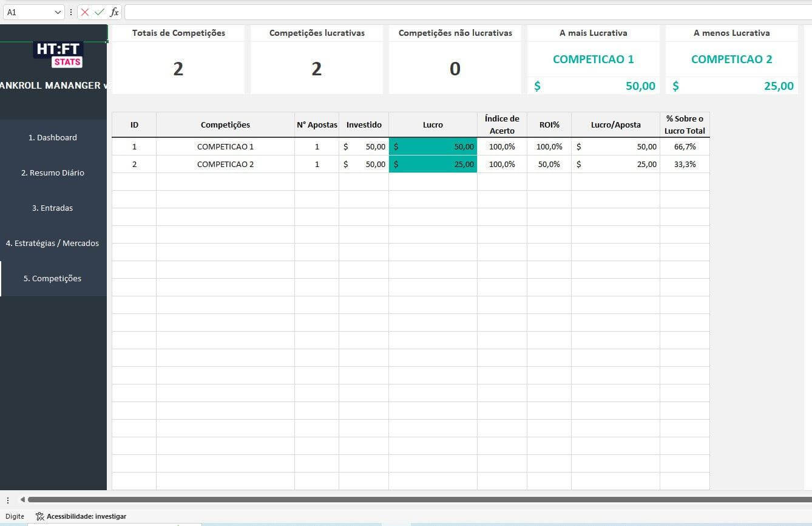
Task: Click the three-dot handle beside the Name Box
Action: pyautogui.click(x=71, y=12)
